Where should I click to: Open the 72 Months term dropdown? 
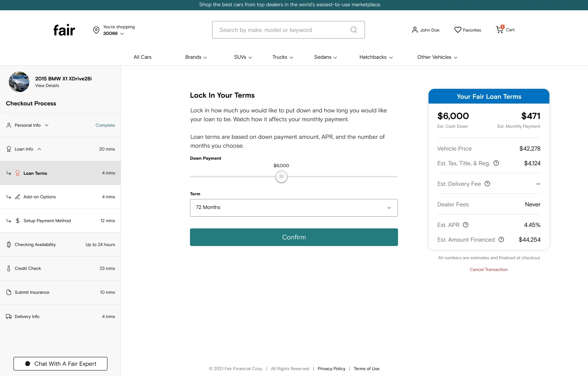[x=294, y=208]
